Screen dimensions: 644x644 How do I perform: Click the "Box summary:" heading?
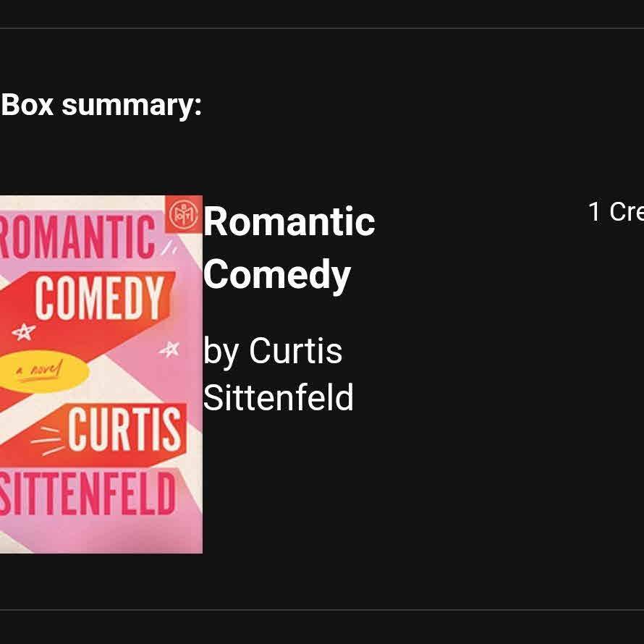pyautogui.click(x=101, y=105)
